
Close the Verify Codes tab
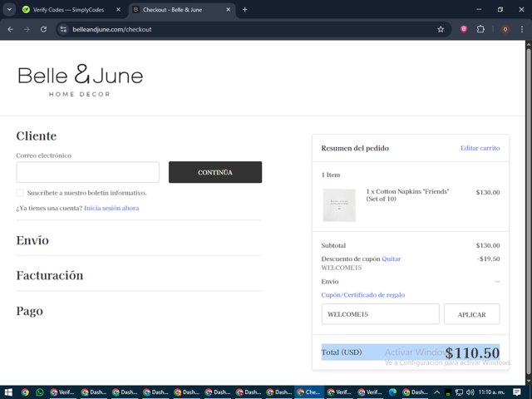(118, 9)
